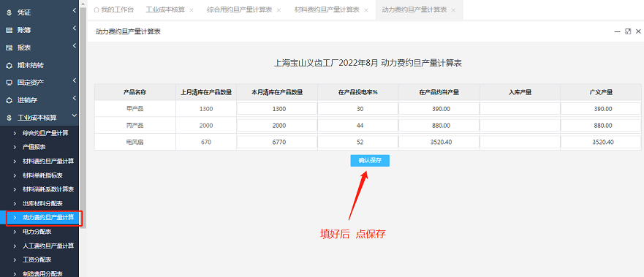Click the 入库产量 column header
This screenshot has height=277, width=644.
520,92
